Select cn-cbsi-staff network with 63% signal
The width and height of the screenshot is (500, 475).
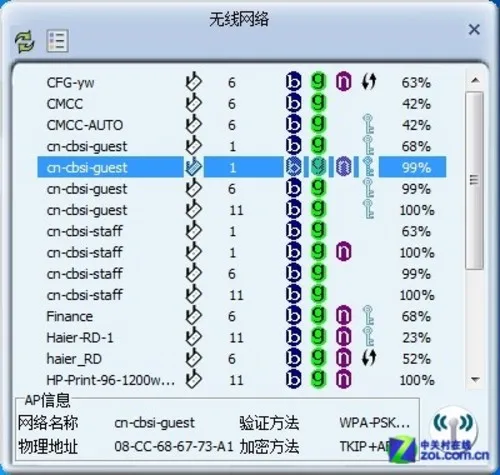click(x=242, y=231)
